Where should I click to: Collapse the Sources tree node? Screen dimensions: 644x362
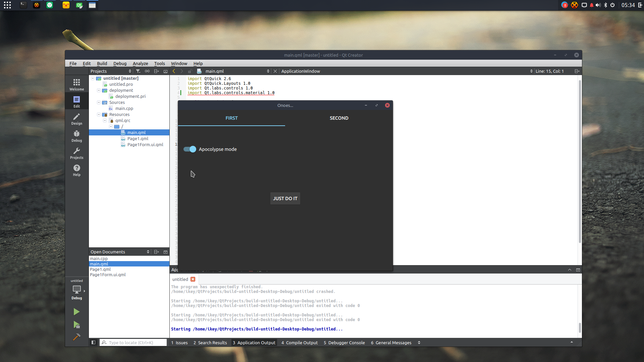coord(99,102)
